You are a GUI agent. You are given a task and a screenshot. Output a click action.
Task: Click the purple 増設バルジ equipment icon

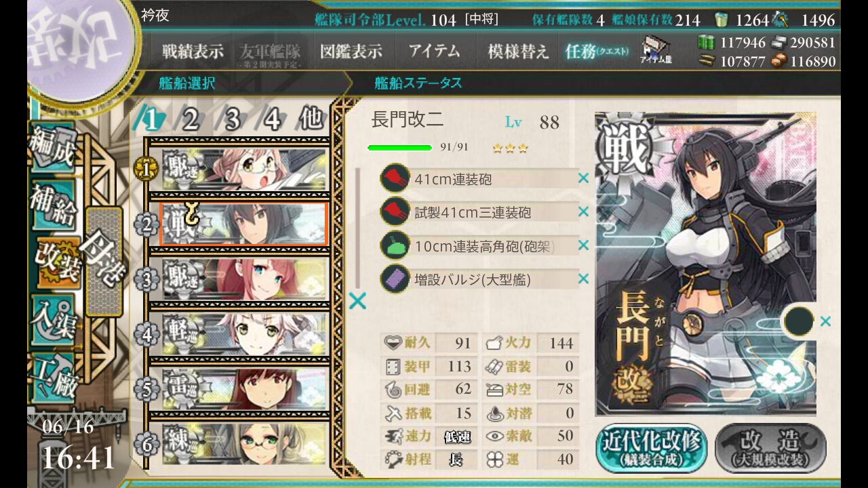(x=395, y=279)
